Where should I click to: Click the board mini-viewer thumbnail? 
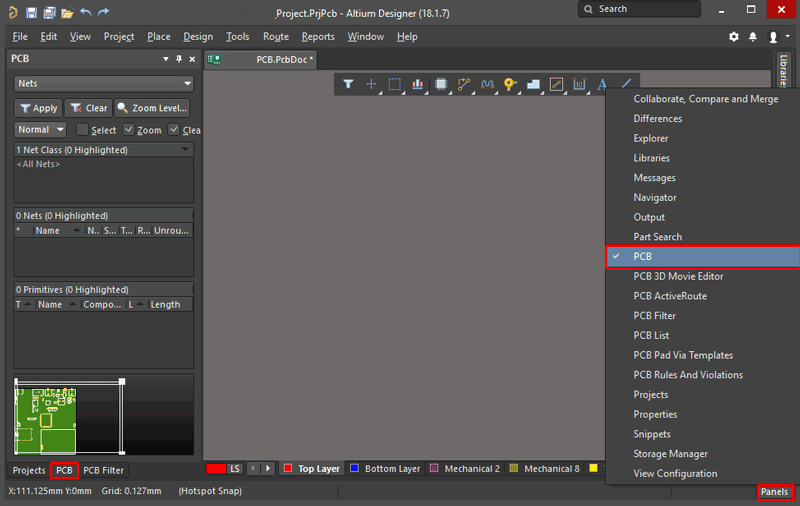pyautogui.click(x=104, y=415)
